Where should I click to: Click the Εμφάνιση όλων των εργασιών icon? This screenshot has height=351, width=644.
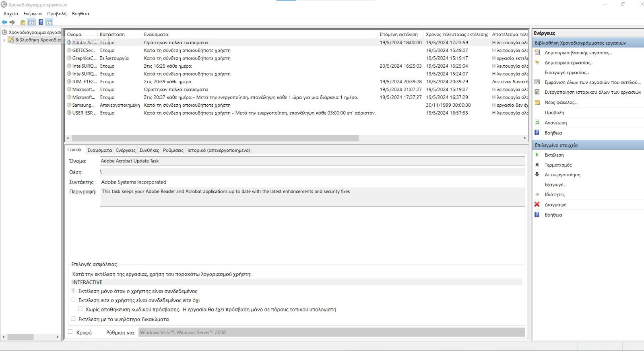pyautogui.click(x=537, y=82)
